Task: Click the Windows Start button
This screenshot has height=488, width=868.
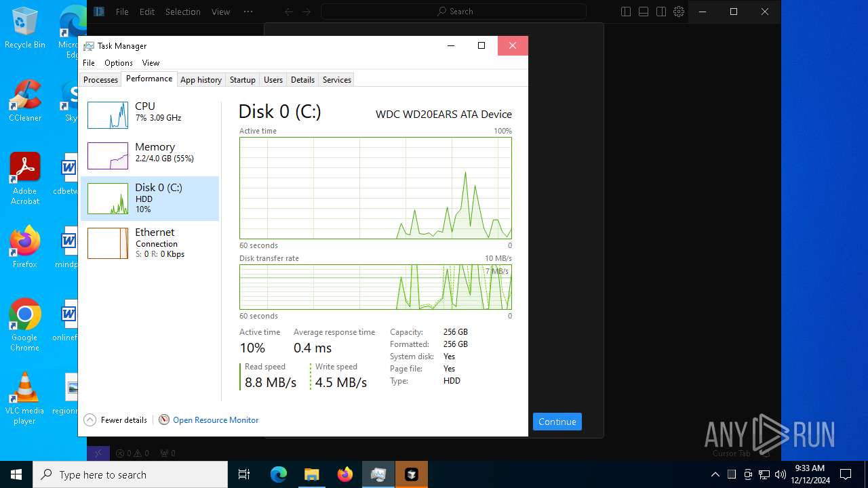Action: click(x=16, y=474)
